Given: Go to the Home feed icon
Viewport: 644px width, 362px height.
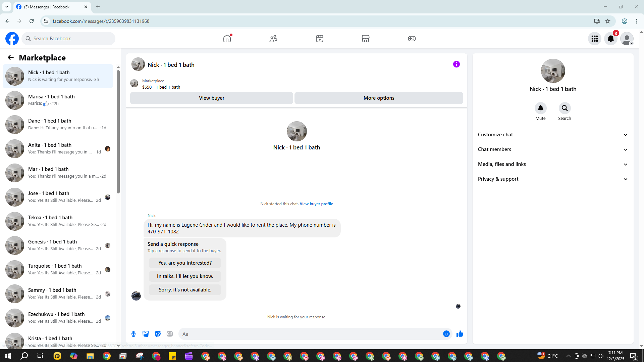Looking at the screenshot, I should 227,39.
